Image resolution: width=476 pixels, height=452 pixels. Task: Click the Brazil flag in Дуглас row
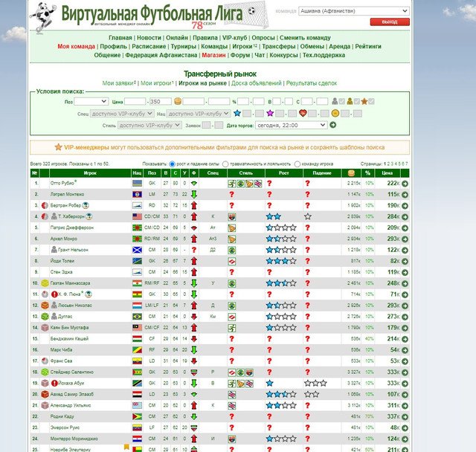coord(137,317)
